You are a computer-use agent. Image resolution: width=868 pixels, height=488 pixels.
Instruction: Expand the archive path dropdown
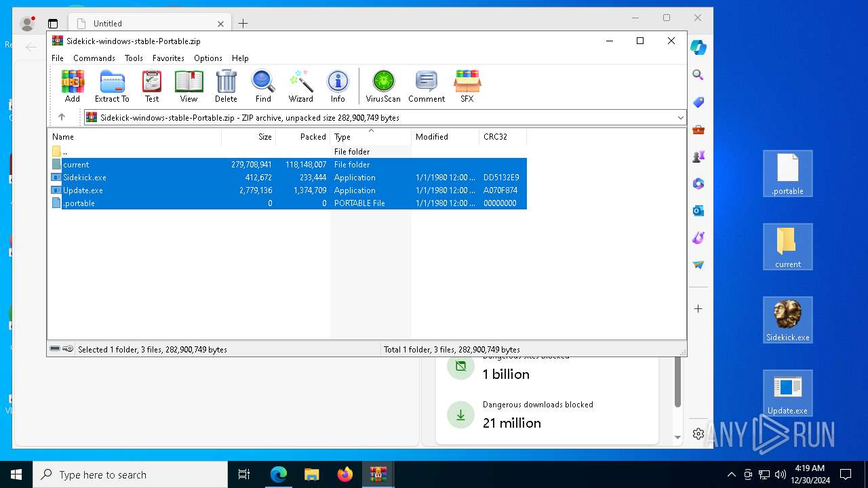click(680, 118)
